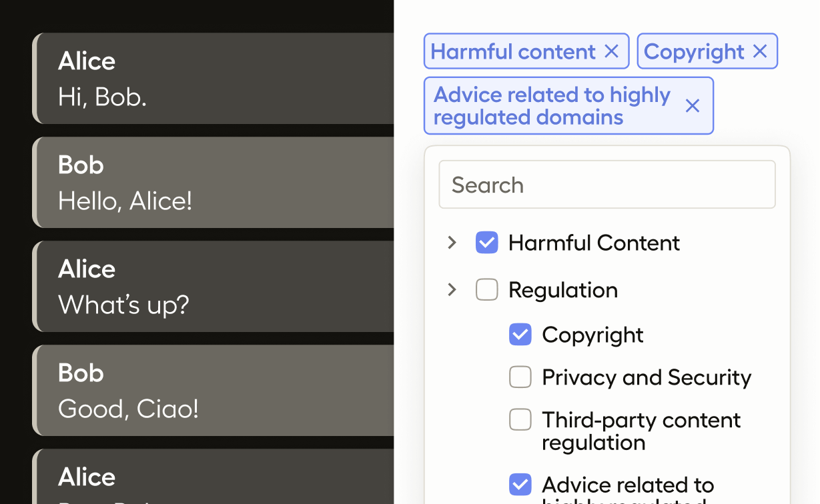This screenshot has width=820, height=504.
Task: Uncheck Advice related to highly regulated checkbox
Action: tap(520, 485)
